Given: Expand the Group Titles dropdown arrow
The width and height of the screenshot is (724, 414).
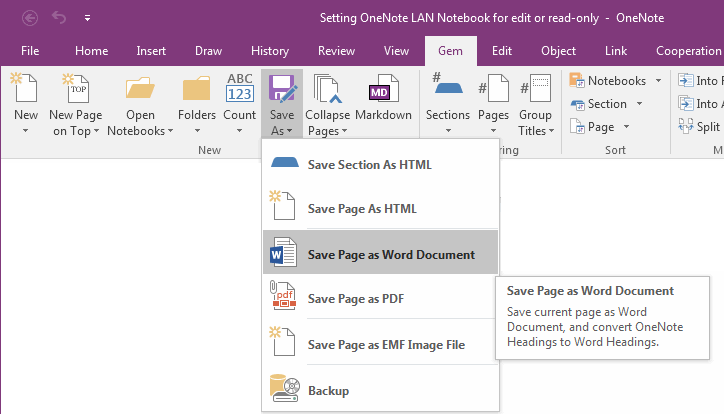Looking at the screenshot, I should (x=551, y=131).
